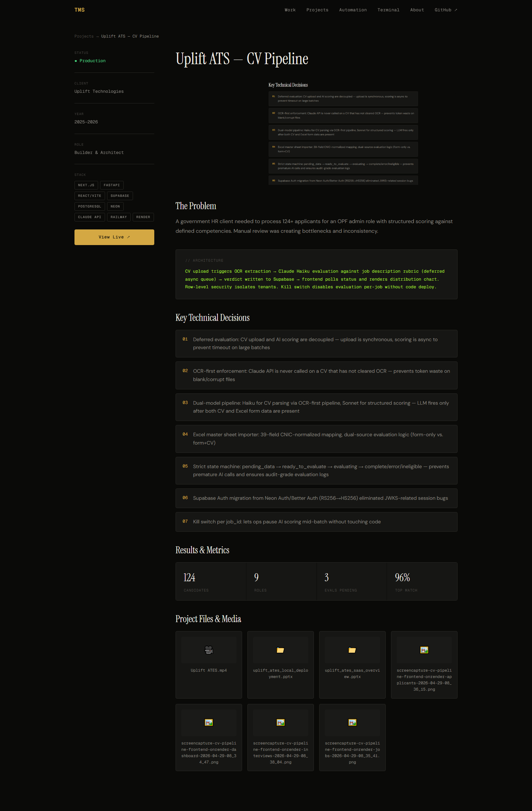The height and width of the screenshot is (811, 532).
Task: Open the interviews screencapture image icon
Action: 281,723
